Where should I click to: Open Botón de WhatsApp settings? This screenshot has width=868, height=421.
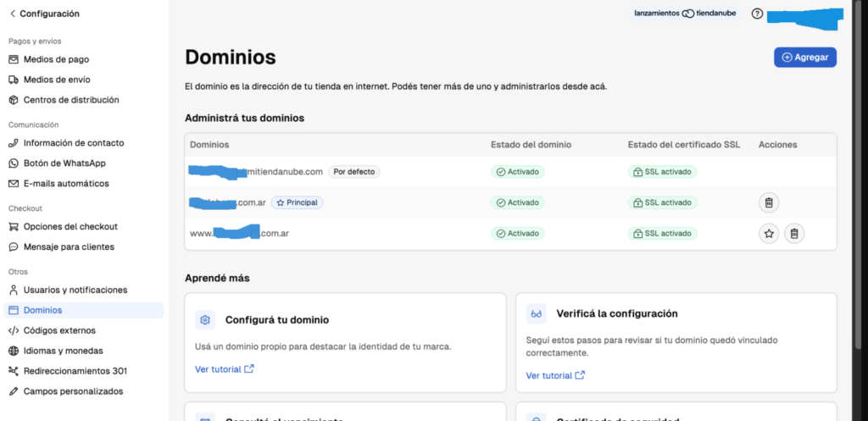(64, 163)
